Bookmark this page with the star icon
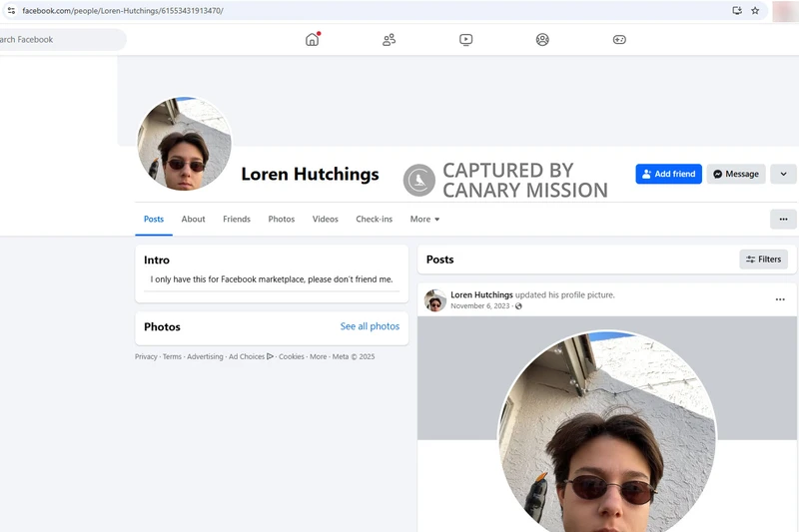 pos(755,10)
